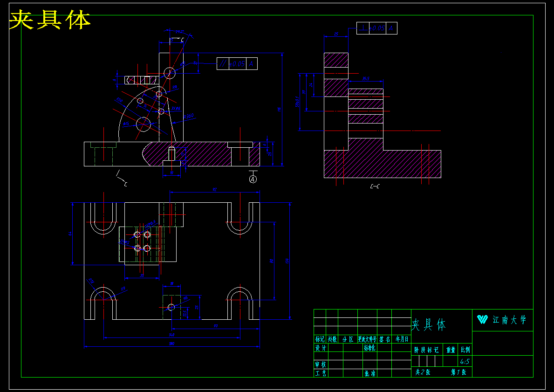Select the 分区 header cell
554x392 pixels.
click(x=348, y=339)
